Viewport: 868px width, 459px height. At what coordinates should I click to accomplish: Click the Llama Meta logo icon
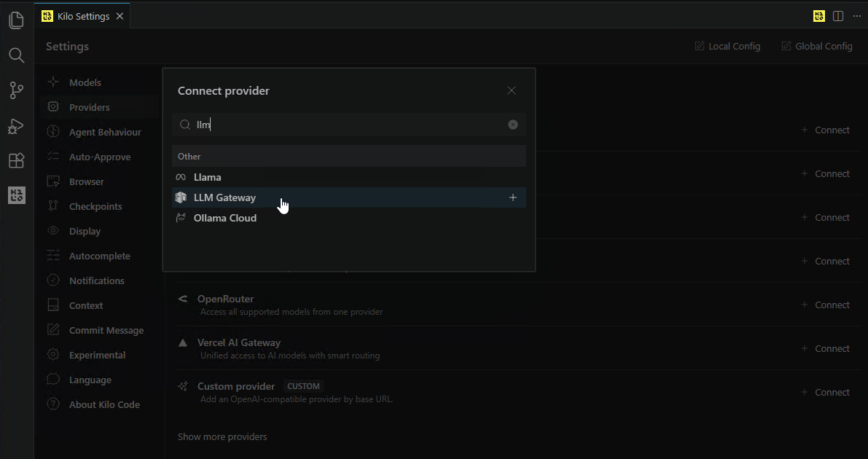[x=181, y=177]
